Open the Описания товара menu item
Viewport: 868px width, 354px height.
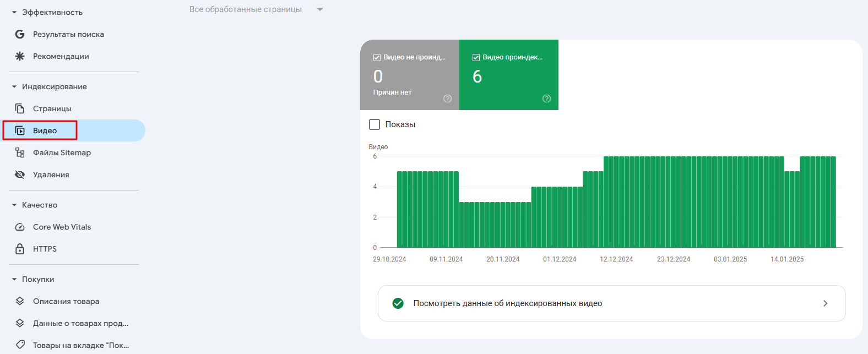66,301
